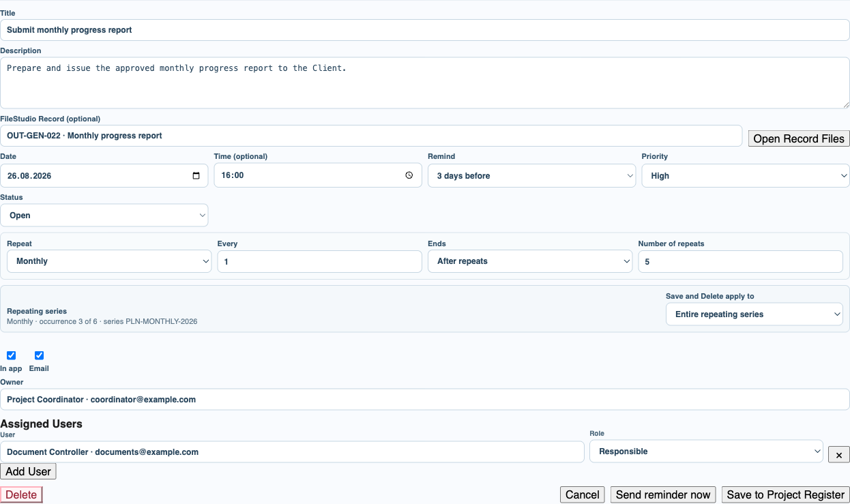Click the Date field value 26.08.2026
The height and width of the screenshot is (504, 850).
click(x=29, y=176)
